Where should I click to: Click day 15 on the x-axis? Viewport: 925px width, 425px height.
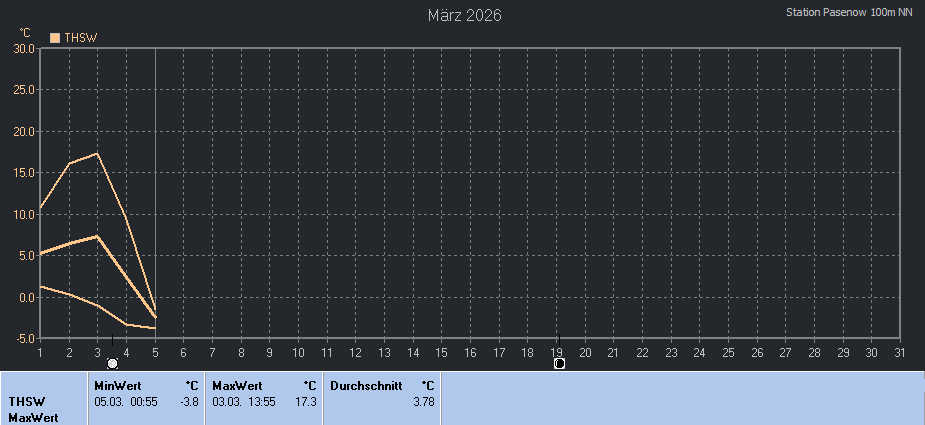click(441, 352)
